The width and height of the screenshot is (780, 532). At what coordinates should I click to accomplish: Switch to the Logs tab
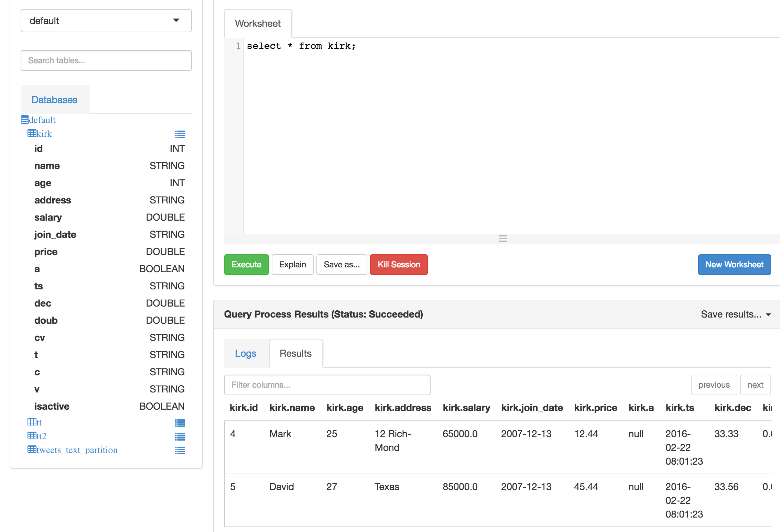pyautogui.click(x=246, y=353)
